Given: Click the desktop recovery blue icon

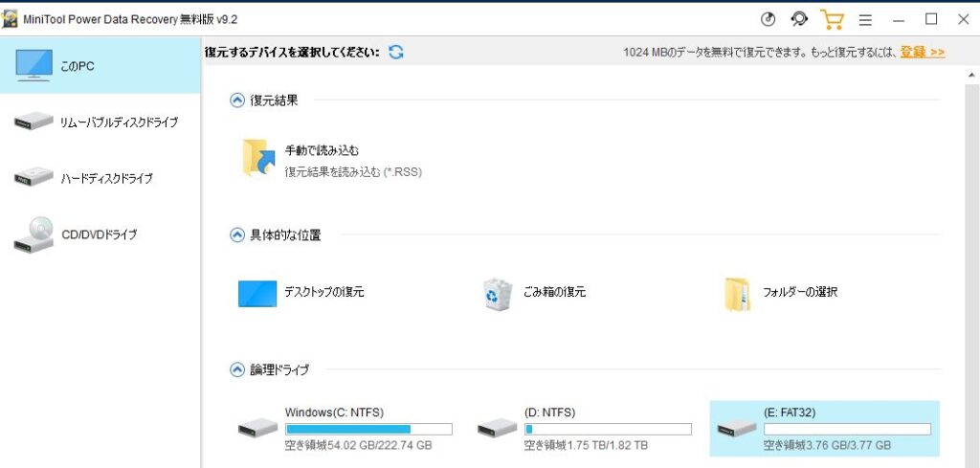Looking at the screenshot, I should click(x=257, y=293).
